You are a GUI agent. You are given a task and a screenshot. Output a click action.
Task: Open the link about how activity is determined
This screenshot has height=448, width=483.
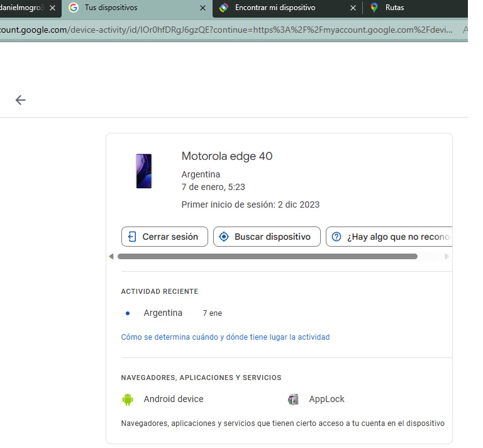[x=225, y=337]
